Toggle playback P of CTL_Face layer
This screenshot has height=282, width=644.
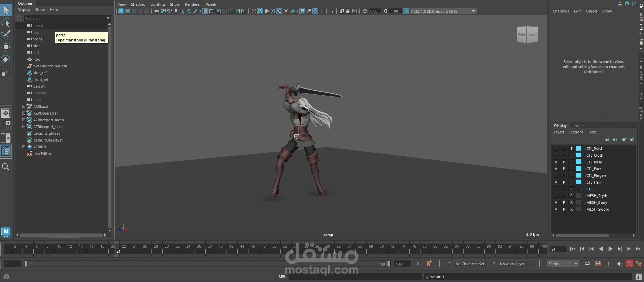[x=564, y=169]
